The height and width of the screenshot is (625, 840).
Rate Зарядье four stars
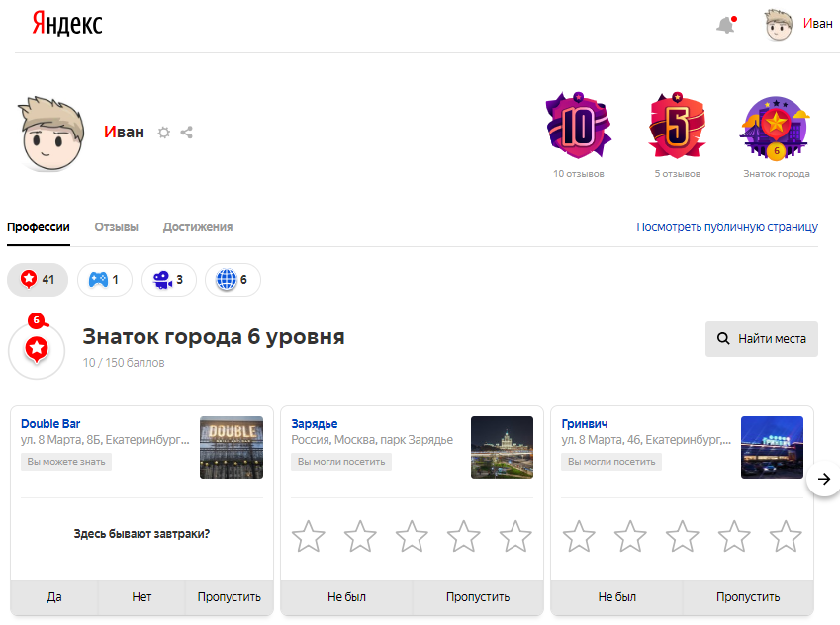point(463,536)
